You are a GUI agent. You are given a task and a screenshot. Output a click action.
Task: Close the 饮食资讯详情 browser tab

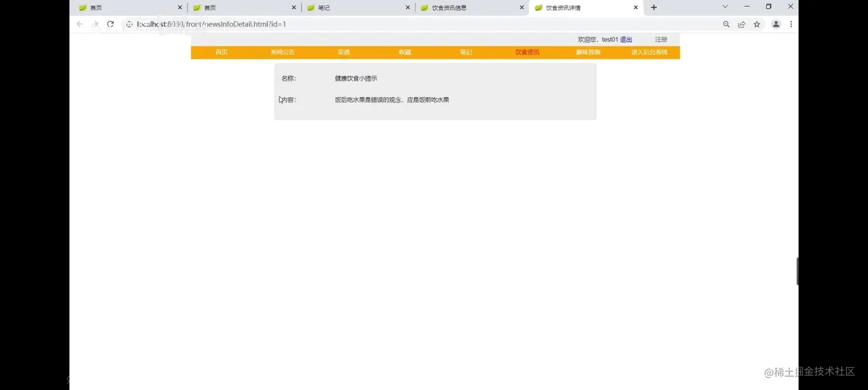point(635,7)
